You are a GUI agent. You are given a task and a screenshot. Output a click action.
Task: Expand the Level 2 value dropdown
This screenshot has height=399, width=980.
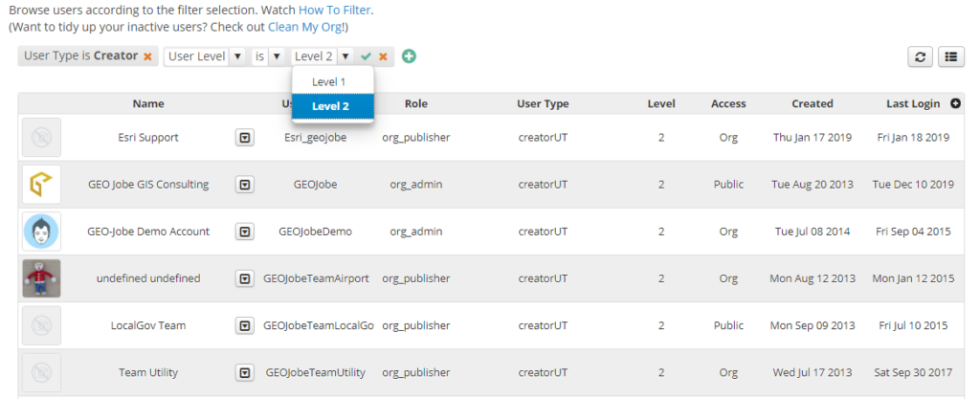[345, 56]
